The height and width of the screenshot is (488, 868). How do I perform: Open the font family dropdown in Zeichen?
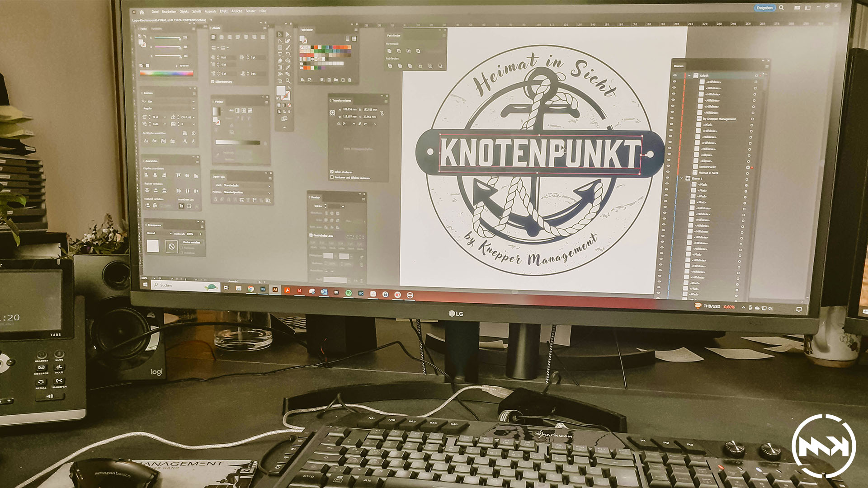point(193,102)
